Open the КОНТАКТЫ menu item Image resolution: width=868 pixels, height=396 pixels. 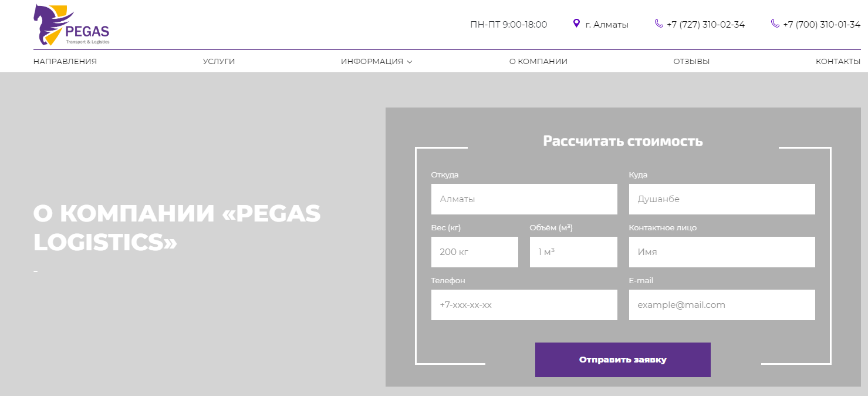pyautogui.click(x=838, y=61)
